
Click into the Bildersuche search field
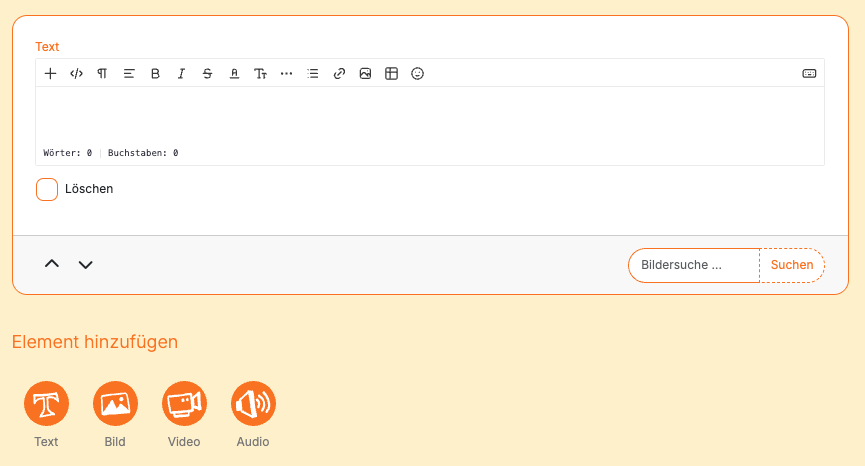point(694,265)
